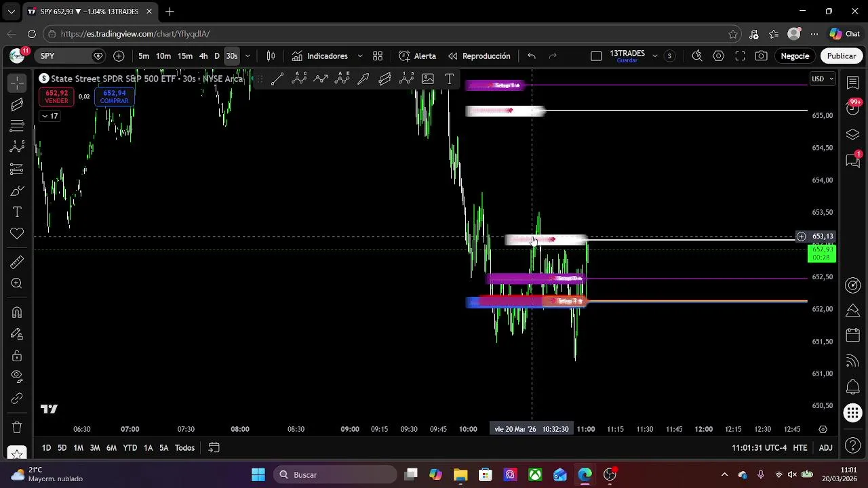Take a chart snapshot with camera icon
Screen dimensions: 868x488
[762, 56]
